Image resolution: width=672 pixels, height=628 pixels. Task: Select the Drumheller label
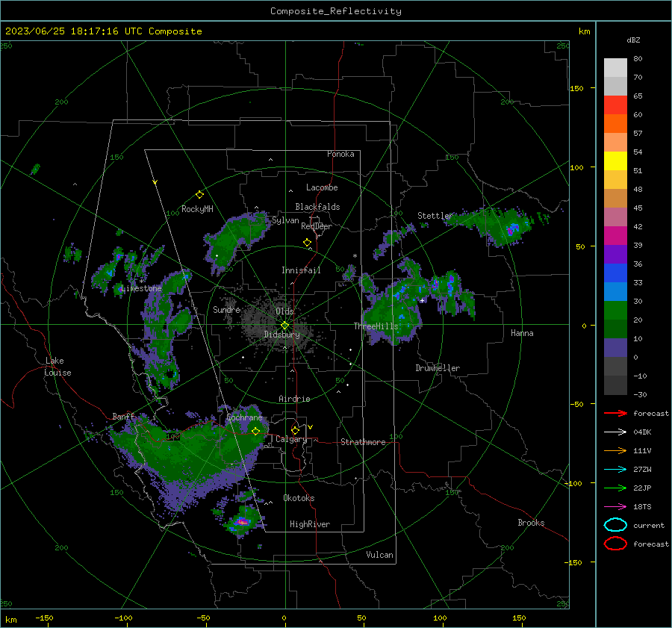438,368
